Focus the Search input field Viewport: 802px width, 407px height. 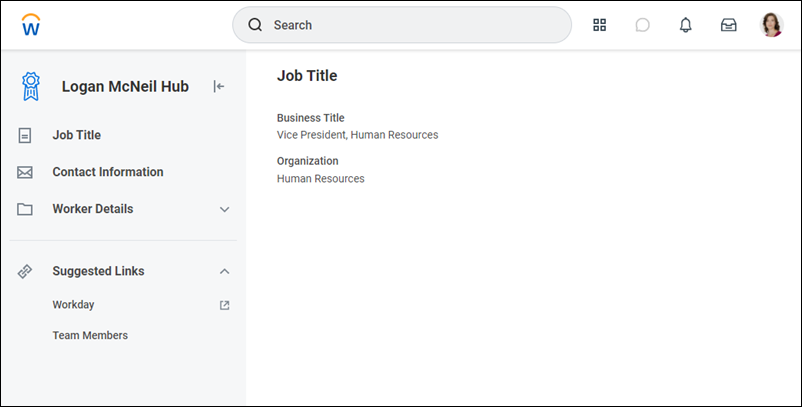click(x=402, y=25)
